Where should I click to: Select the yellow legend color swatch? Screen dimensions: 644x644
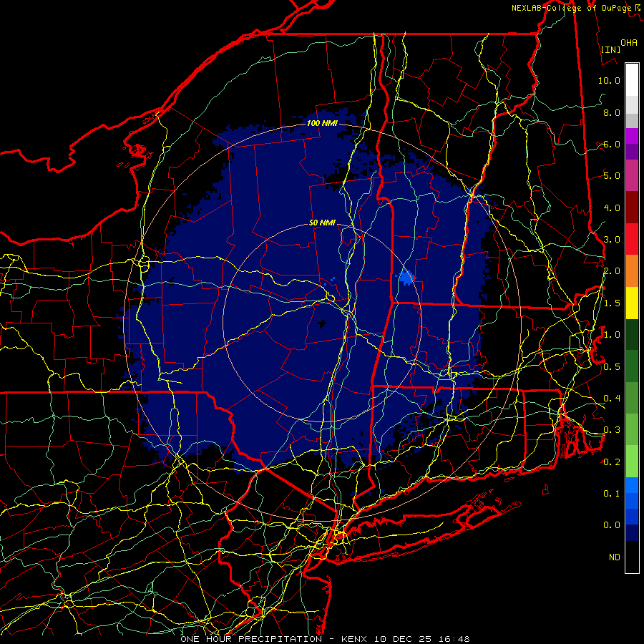coord(632,303)
